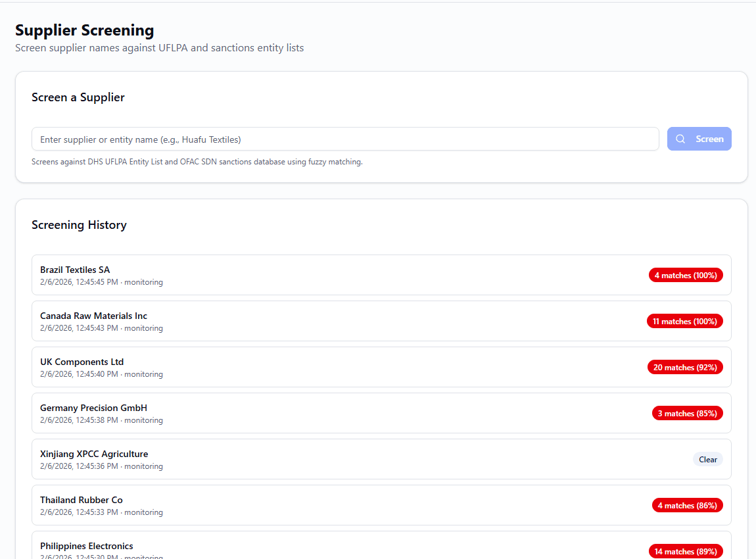The width and height of the screenshot is (756, 559).
Task: Click the 11 matches badge for Canada Raw Materials
Action: 685,321
